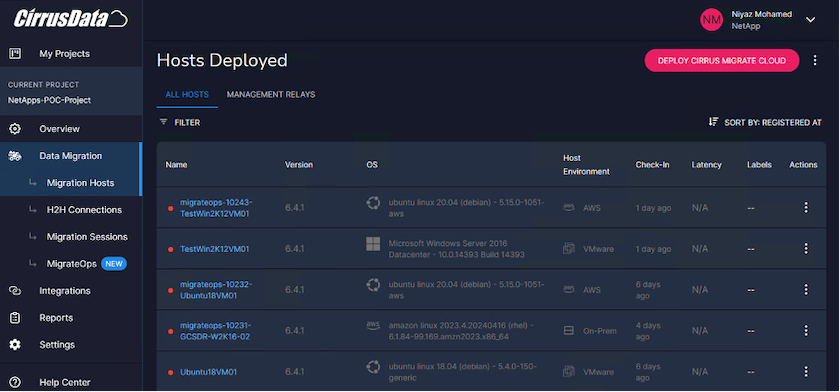Click 4 days ago check-in cell

click(x=648, y=331)
